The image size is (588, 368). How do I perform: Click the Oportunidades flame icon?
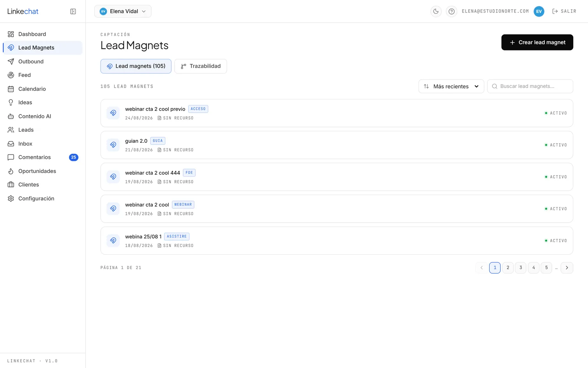coord(11,171)
